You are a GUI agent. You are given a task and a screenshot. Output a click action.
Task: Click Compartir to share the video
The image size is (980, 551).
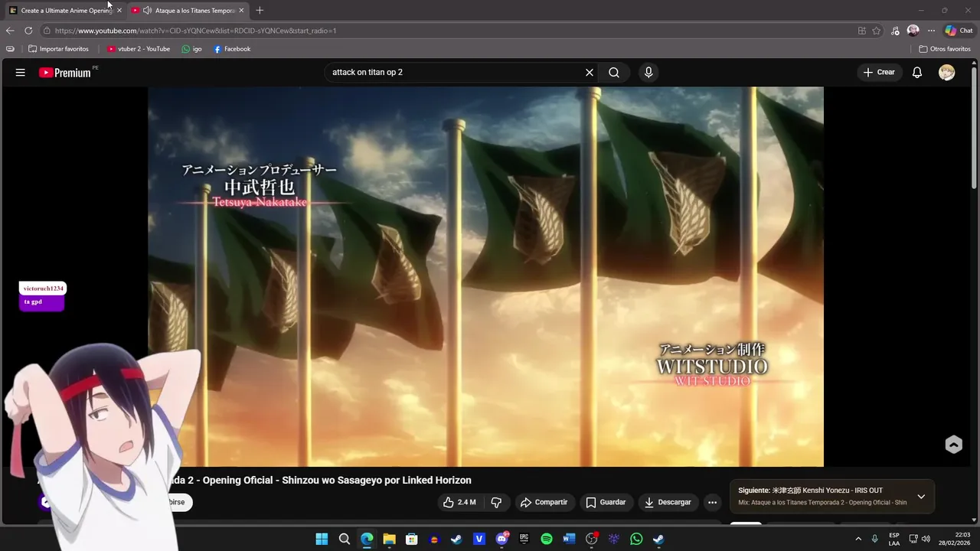coord(544,503)
